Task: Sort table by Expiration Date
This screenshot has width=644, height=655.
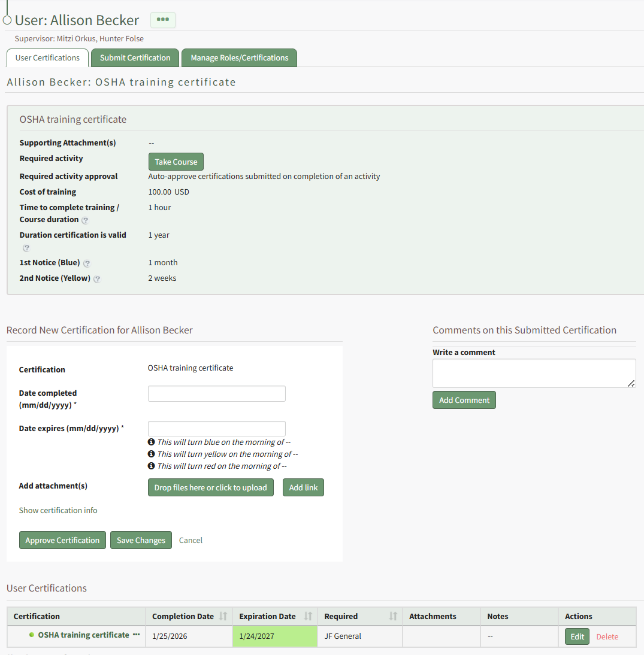Action: pyautogui.click(x=309, y=616)
